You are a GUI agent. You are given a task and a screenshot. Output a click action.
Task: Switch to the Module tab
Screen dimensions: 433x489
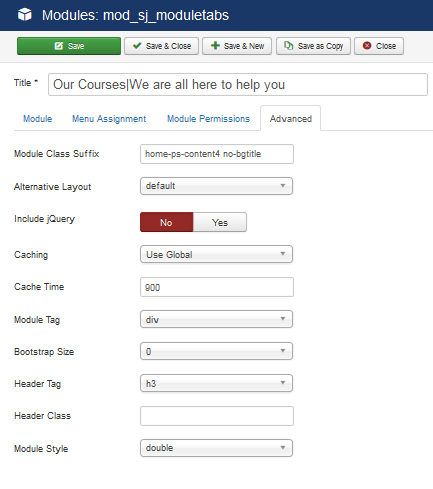coord(38,119)
